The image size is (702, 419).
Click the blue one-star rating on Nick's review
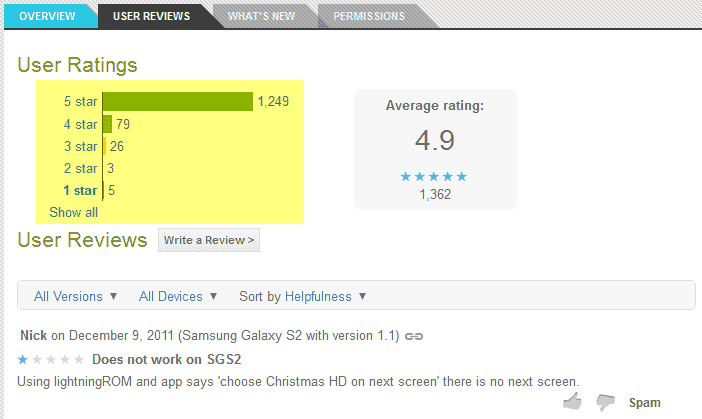(x=23, y=359)
